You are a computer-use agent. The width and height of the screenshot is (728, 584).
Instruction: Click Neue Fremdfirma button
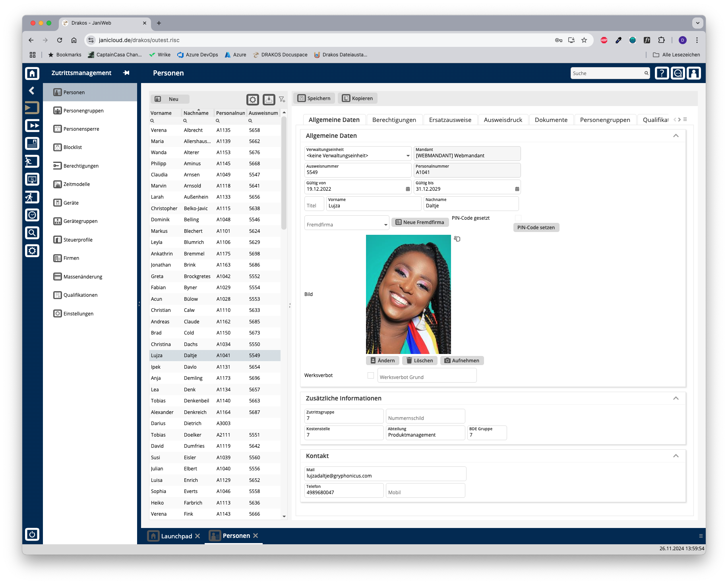point(420,222)
